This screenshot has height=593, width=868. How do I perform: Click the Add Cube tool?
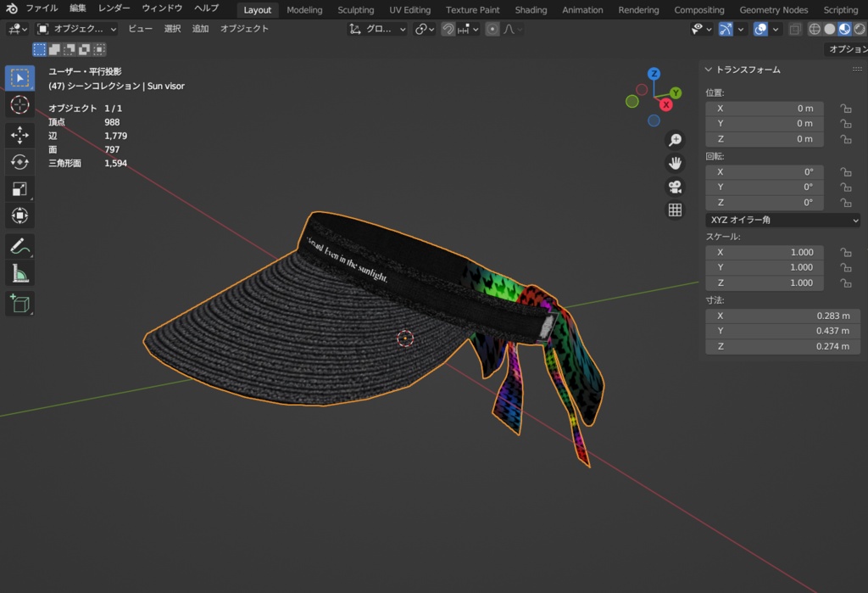pyautogui.click(x=20, y=304)
